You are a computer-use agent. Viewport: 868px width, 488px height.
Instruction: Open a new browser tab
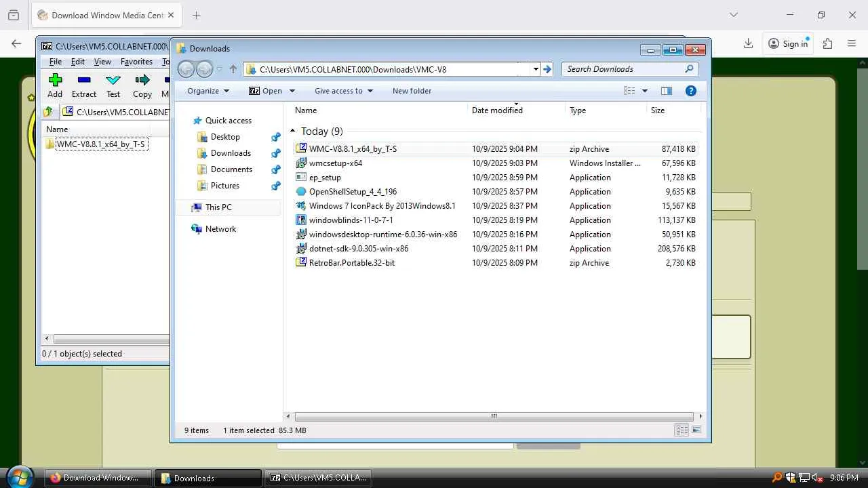point(196,15)
